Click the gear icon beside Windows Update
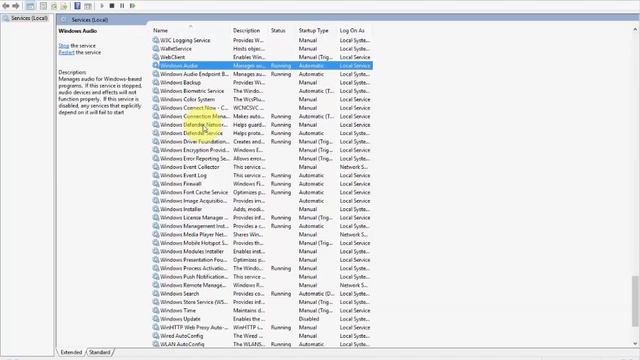This screenshot has width=640, height=360. pyautogui.click(x=156, y=319)
